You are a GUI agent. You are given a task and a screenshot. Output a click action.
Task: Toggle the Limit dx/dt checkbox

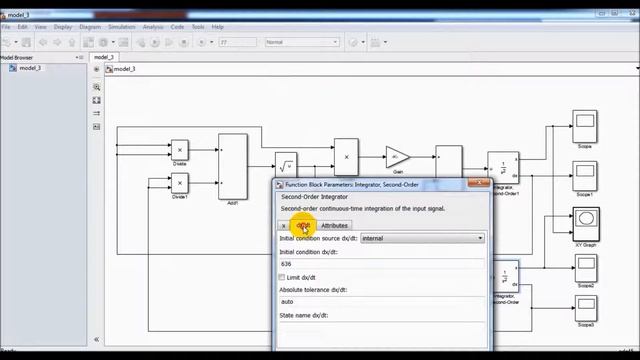pos(282,277)
